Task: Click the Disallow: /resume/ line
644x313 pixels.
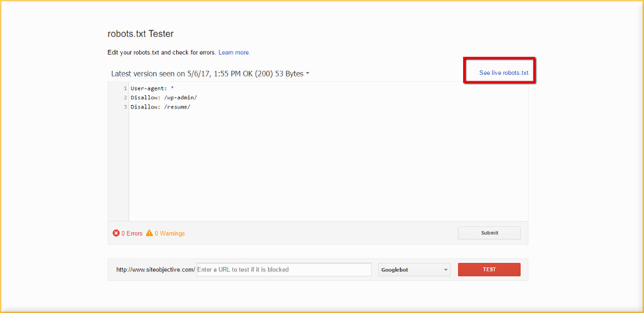Action: pyautogui.click(x=160, y=106)
